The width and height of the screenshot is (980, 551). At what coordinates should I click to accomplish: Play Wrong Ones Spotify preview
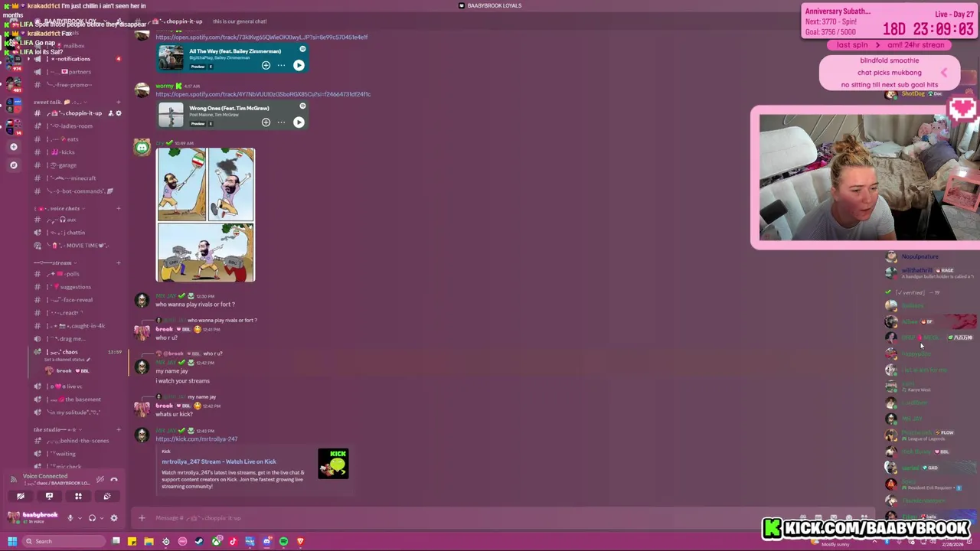[x=299, y=122]
